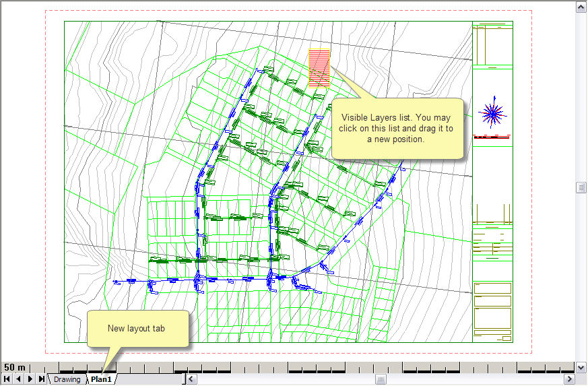The height and width of the screenshot is (386, 588).
Task: Click the vertical scrollbar thumb
Action: [x=581, y=187]
